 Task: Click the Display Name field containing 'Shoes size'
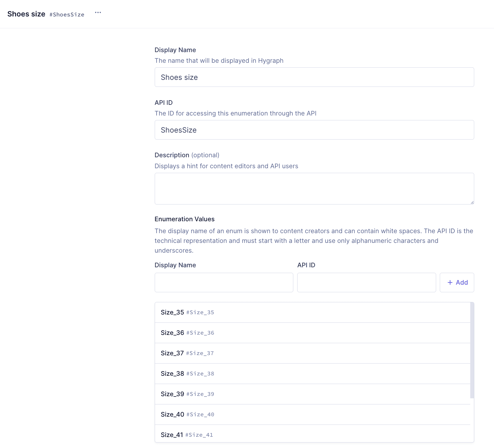(314, 77)
